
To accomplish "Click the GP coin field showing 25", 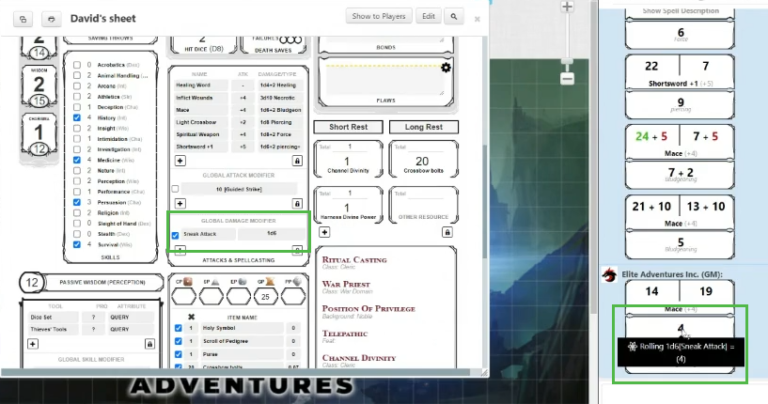I will pos(265,297).
